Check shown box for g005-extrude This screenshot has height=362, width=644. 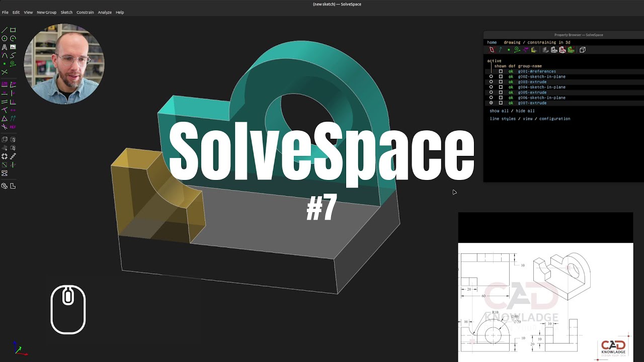point(501,93)
